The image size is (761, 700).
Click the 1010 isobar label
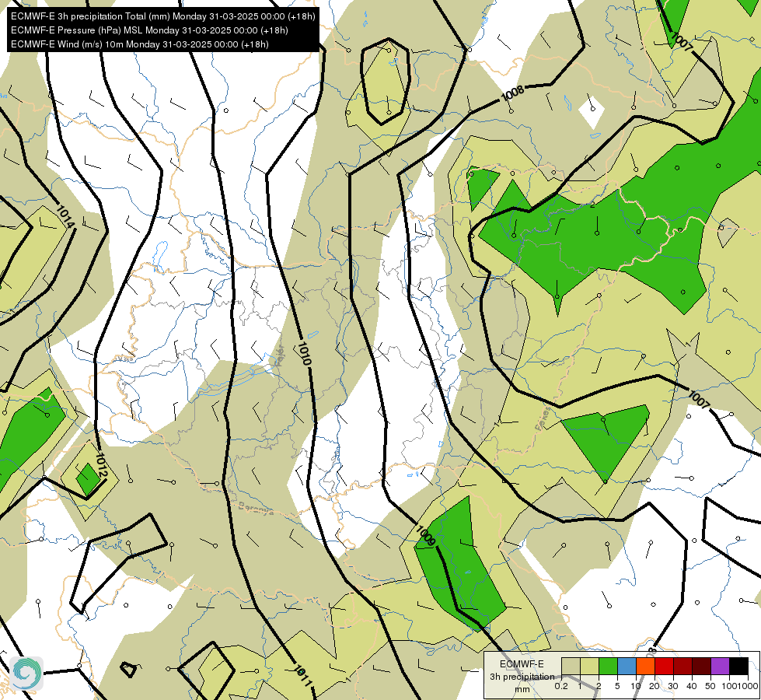pyautogui.click(x=303, y=353)
